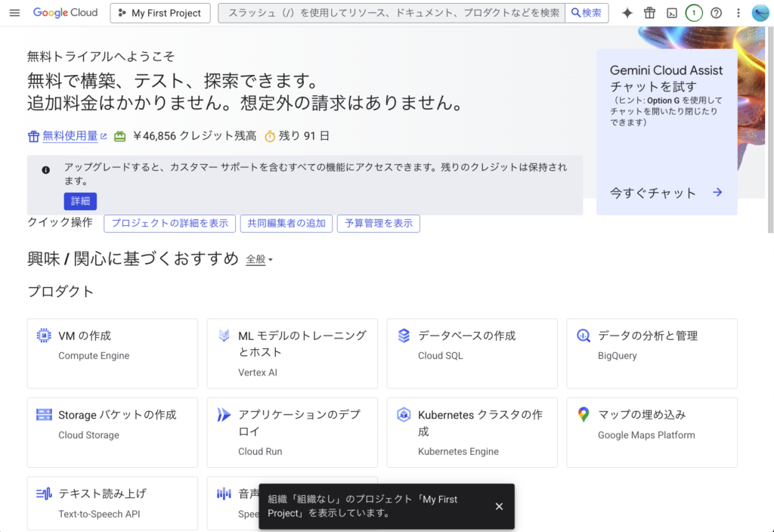This screenshot has width=774, height=532.
Task: Open the notifications badge showing 1
Action: click(694, 13)
